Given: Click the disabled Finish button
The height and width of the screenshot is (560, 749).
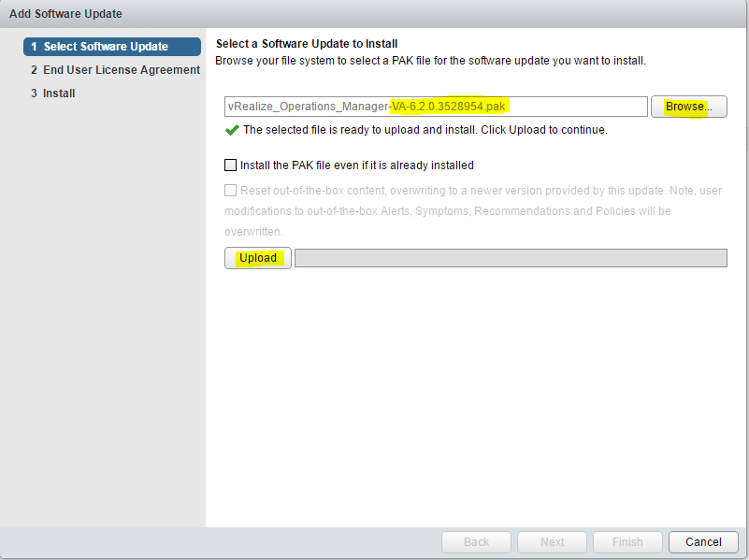Looking at the screenshot, I should click(x=627, y=542).
